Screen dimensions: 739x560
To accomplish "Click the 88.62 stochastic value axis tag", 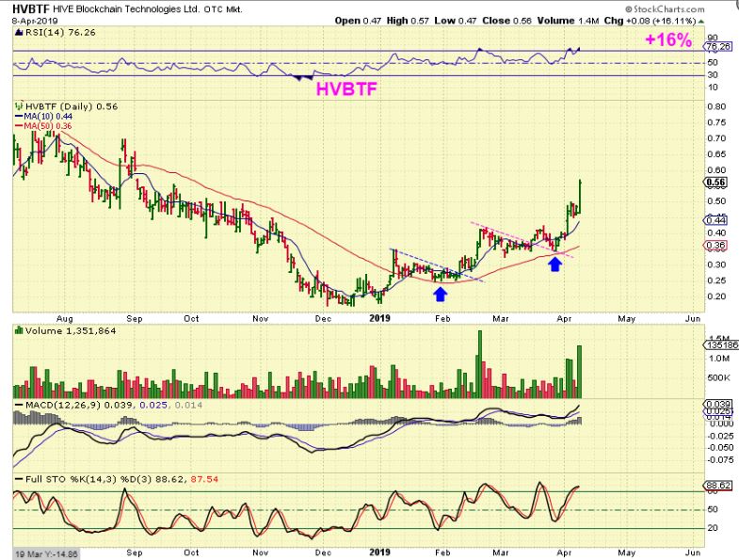I will point(718,485).
